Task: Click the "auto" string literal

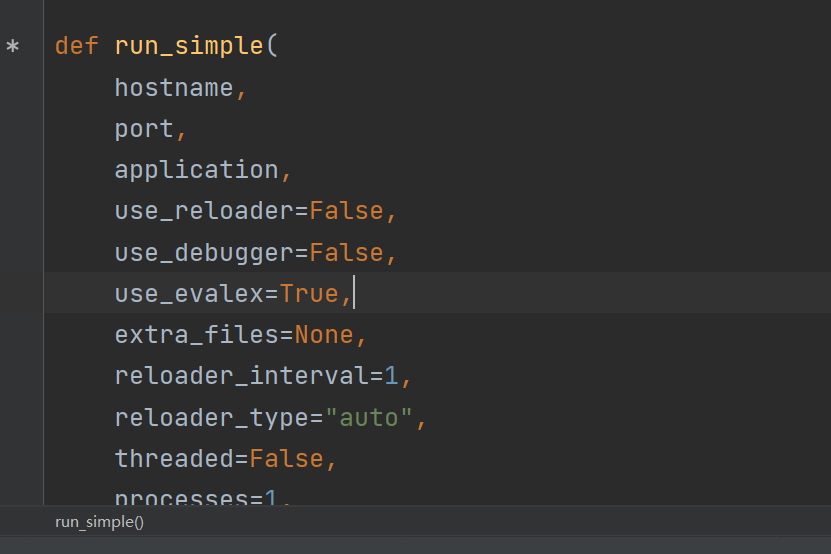Action: point(369,418)
